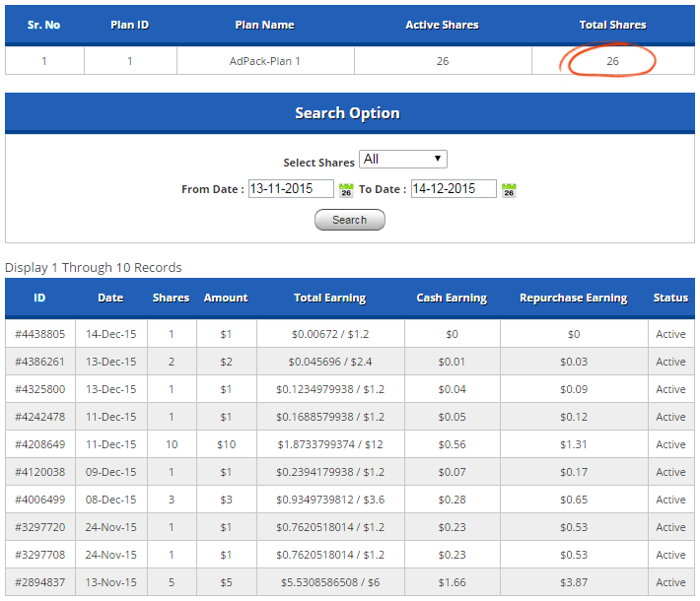Select record ID #3297720
700x601 pixels.
point(40,527)
